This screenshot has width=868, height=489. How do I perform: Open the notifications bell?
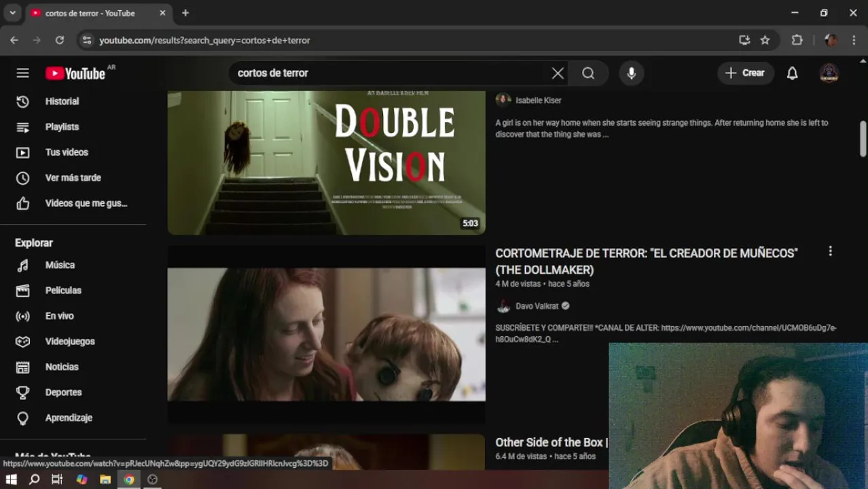pyautogui.click(x=792, y=73)
